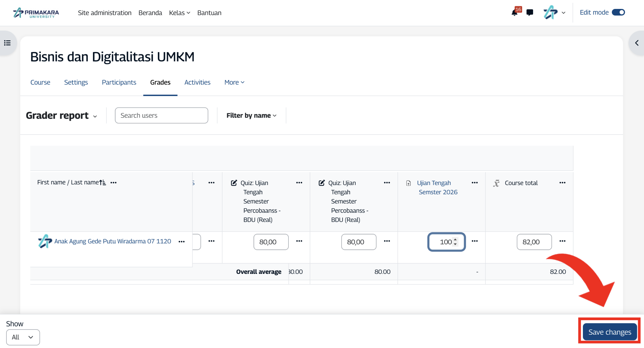
Task: Open the messaging chat bubble icon
Action: click(x=530, y=13)
